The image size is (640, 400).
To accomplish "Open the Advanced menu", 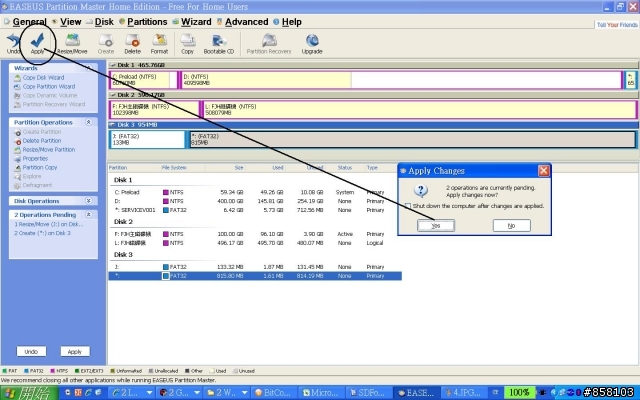I will point(247,22).
